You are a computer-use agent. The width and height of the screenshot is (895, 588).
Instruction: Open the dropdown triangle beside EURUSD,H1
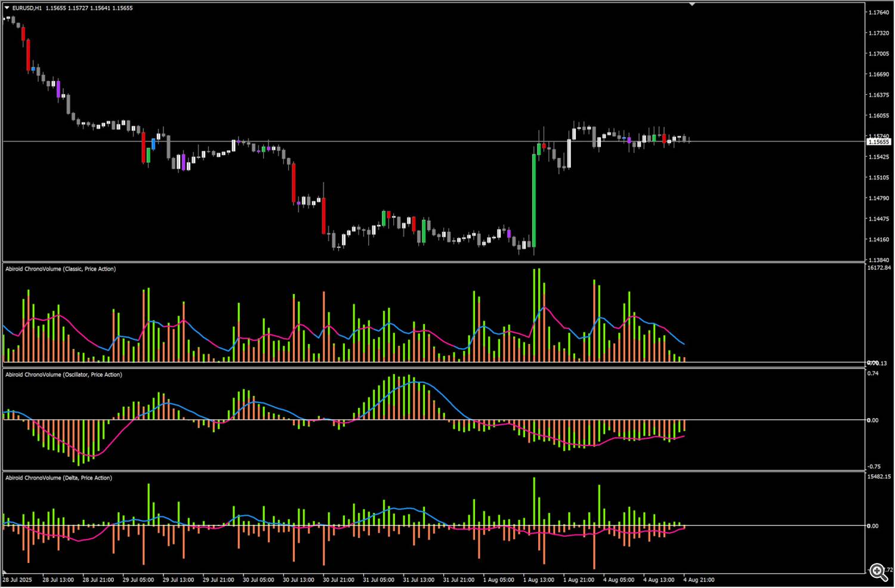point(7,8)
